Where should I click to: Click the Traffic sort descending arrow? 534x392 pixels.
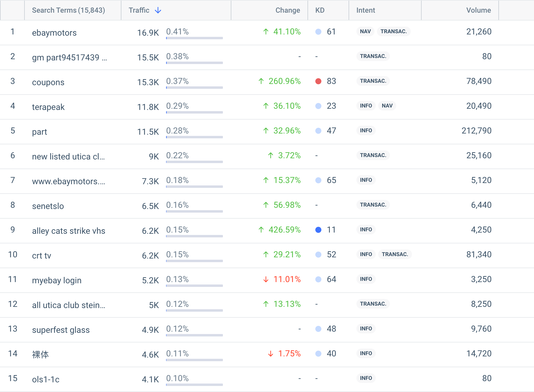pyautogui.click(x=158, y=11)
